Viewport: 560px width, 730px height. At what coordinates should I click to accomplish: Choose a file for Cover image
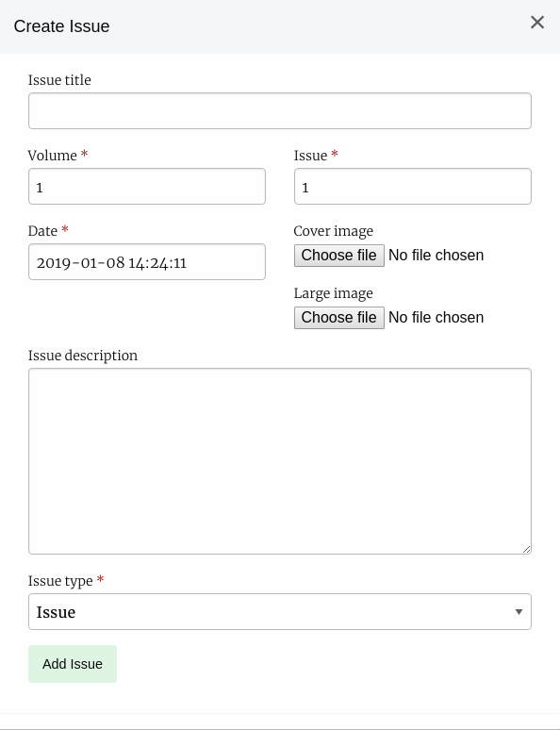339,256
